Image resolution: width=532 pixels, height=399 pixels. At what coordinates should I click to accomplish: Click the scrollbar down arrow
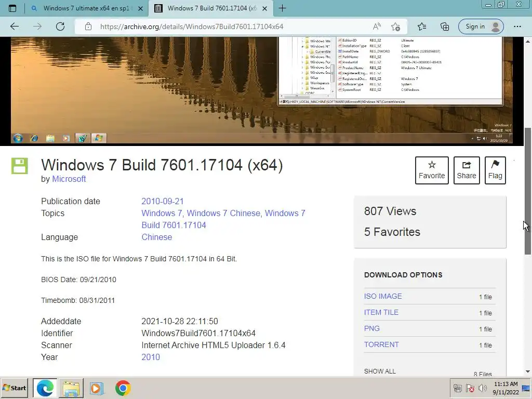528,371
